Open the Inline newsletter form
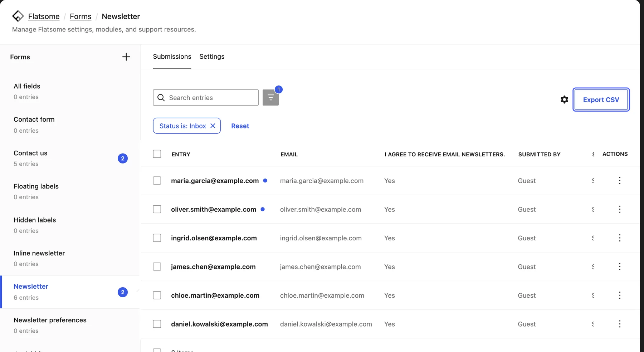Screen dimensions: 644x352 tap(70, 258)
